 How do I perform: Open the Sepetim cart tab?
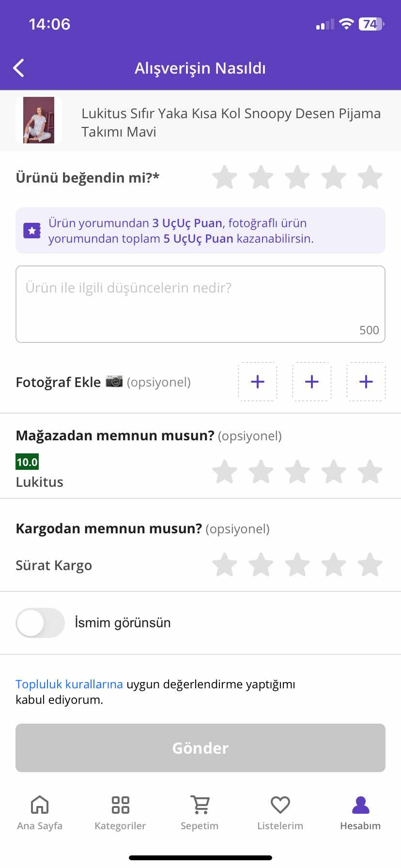[200, 812]
